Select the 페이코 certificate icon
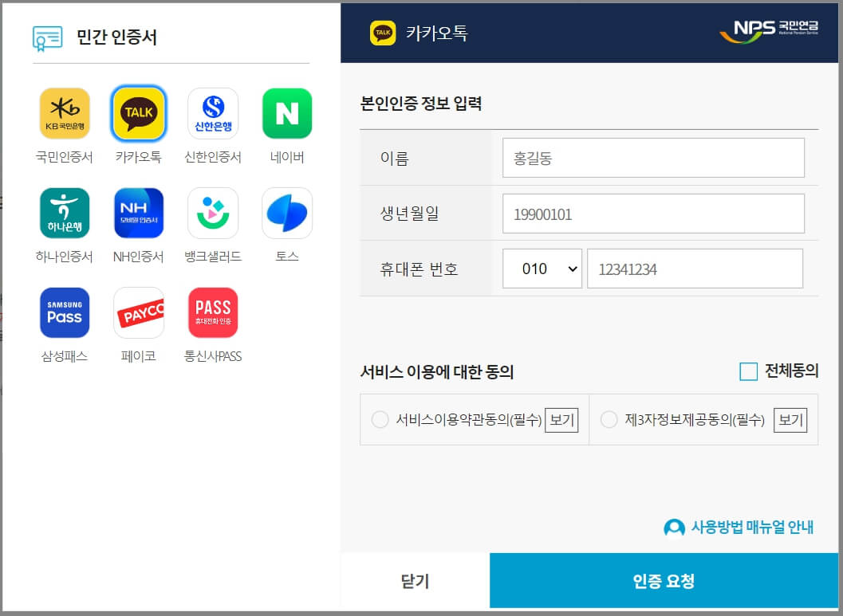Screen dimensions: 843x616 (139, 312)
